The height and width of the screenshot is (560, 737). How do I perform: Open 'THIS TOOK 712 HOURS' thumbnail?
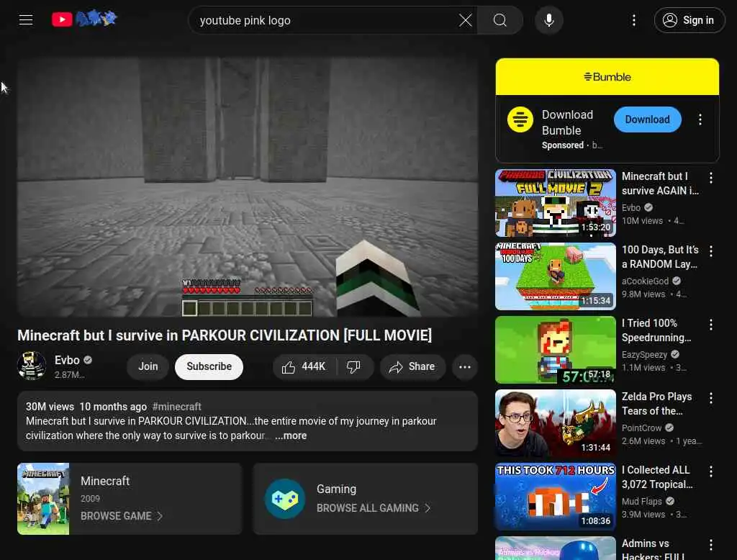pyautogui.click(x=555, y=497)
